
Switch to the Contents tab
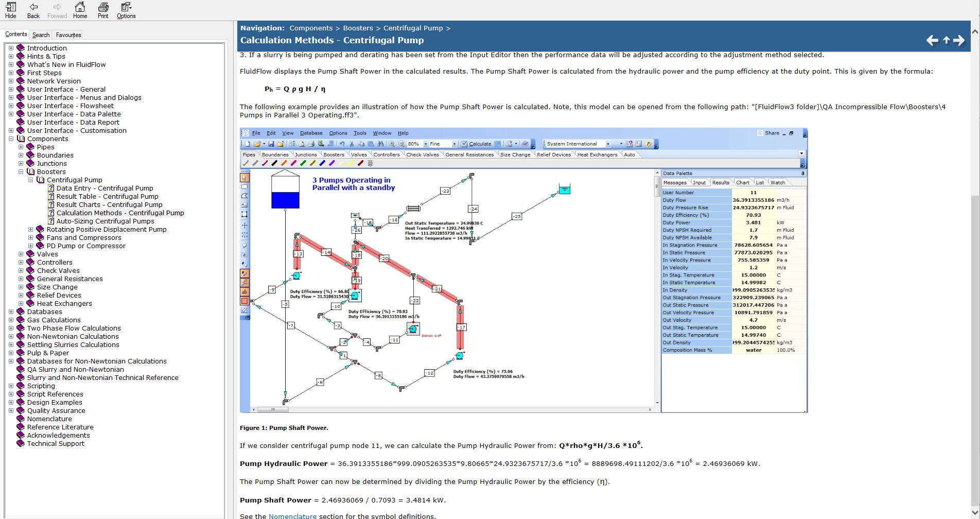16,34
